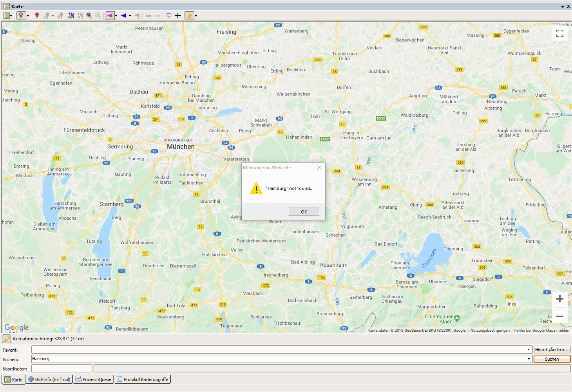Close the Meldung von Webseite dialog
Viewport: 572px width, 392px height.
tap(319, 168)
